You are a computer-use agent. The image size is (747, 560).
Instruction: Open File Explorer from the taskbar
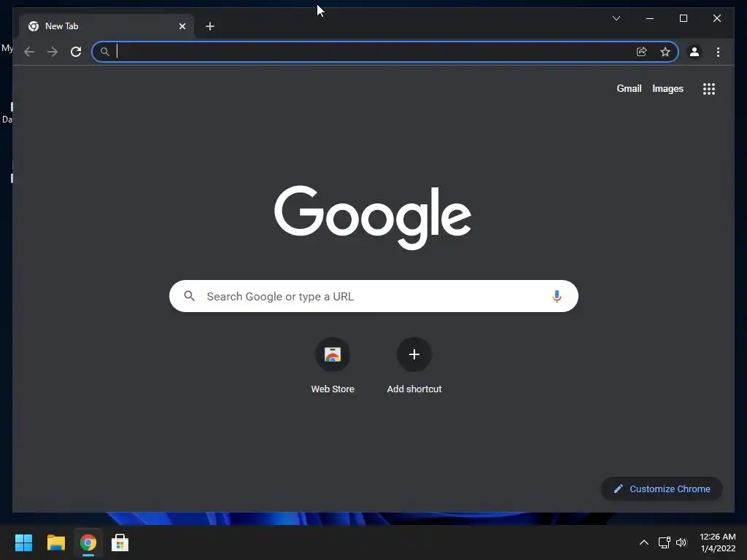pyautogui.click(x=55, y=542)
